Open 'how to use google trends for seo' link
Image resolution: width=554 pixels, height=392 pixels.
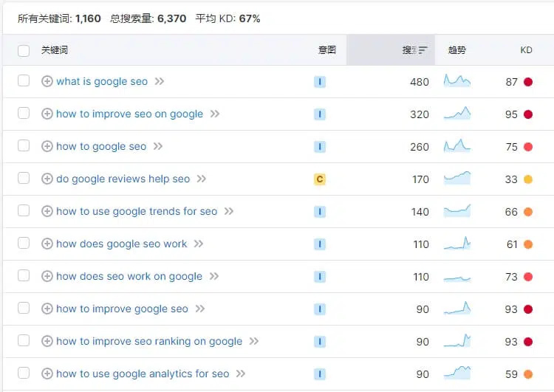click(x=137, y=212)
